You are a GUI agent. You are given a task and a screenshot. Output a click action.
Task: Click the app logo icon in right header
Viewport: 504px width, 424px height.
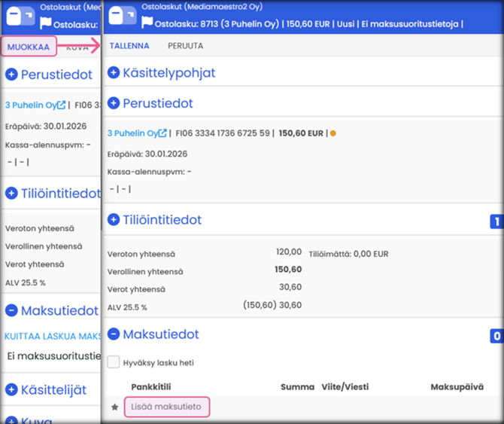coord(123,16)
